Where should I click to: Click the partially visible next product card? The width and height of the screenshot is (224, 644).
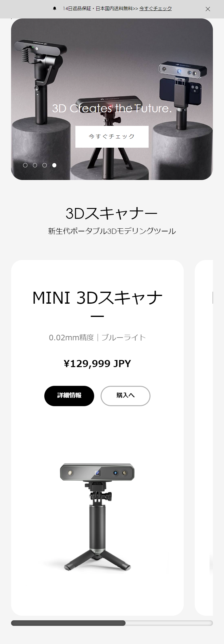204,438
